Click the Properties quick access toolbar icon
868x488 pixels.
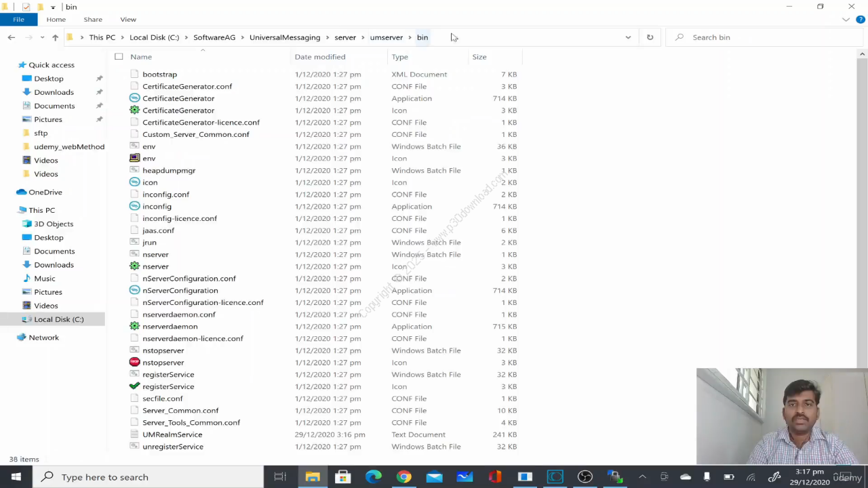[26, 7]
